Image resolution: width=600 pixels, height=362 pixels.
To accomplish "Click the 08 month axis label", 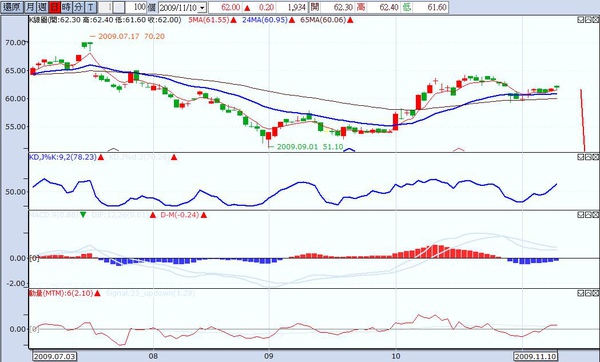I will pos(153,357).
